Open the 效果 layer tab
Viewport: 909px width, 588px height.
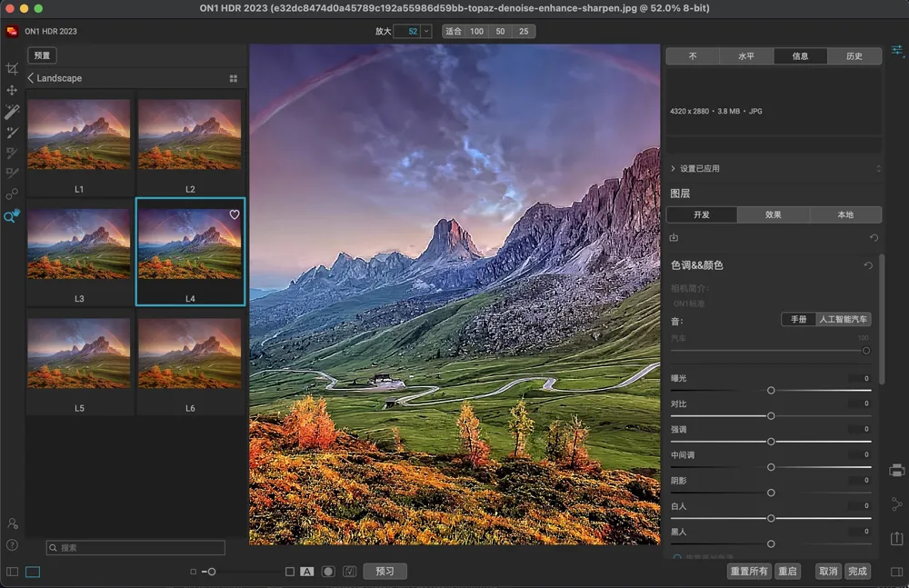click(774, 214)
